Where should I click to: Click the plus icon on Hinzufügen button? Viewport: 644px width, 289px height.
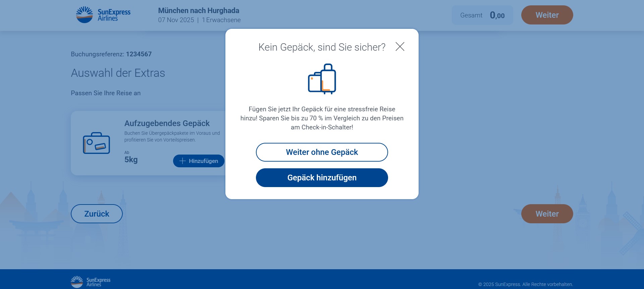pyautogui.click(x=182, y=161)
